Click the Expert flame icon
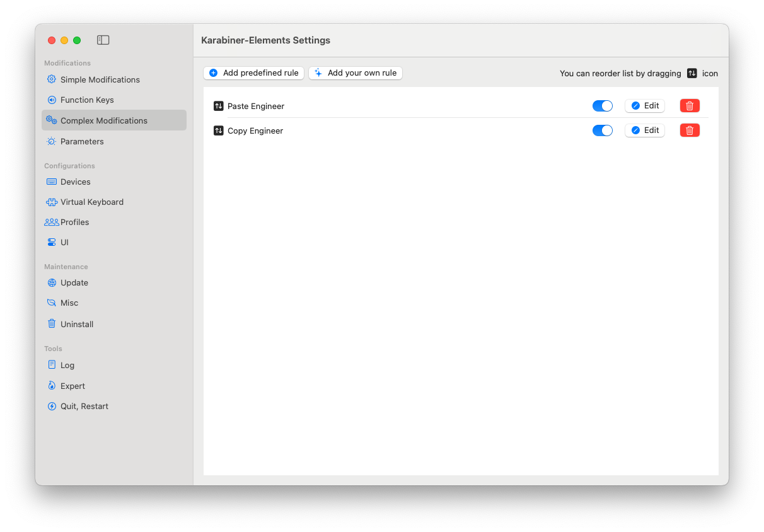Viewport: 764px width, 532px height. click(52, 386)
